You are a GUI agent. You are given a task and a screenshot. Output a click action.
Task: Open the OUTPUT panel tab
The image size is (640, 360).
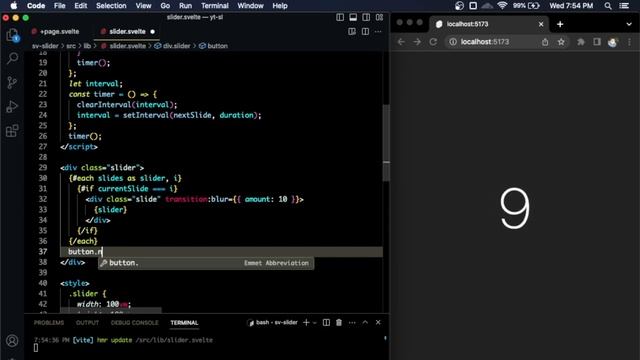tap(87, 322)
